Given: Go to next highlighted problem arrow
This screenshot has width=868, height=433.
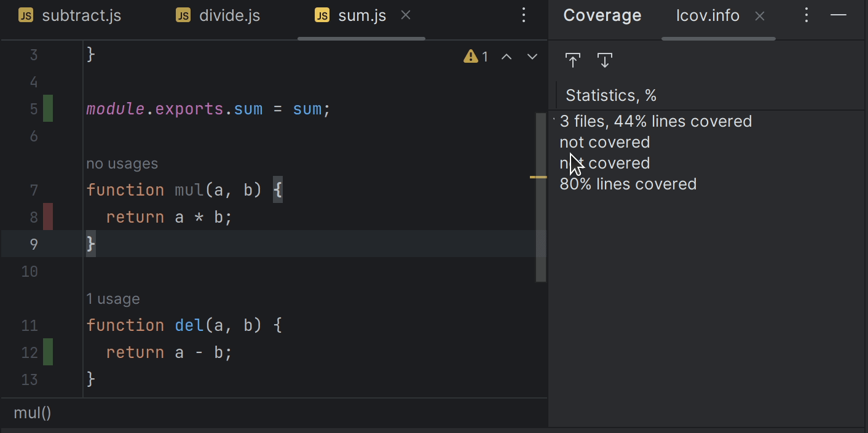Looking at the screenshot, I should pyautogui.click(x=532, y=57).
